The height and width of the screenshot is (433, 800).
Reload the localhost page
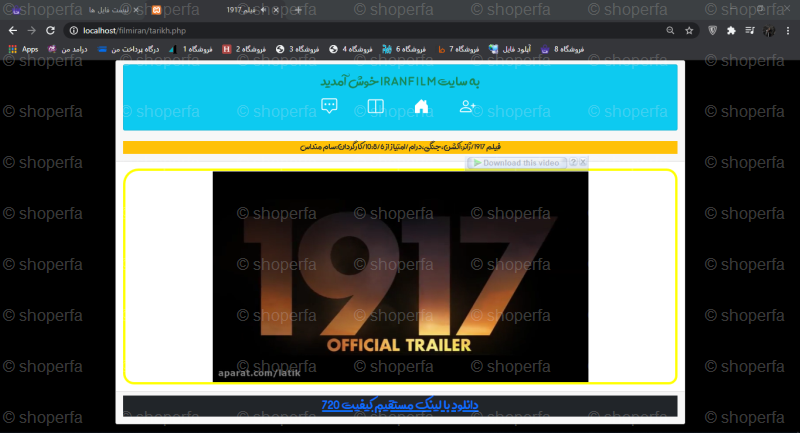[x=51, y=31]
